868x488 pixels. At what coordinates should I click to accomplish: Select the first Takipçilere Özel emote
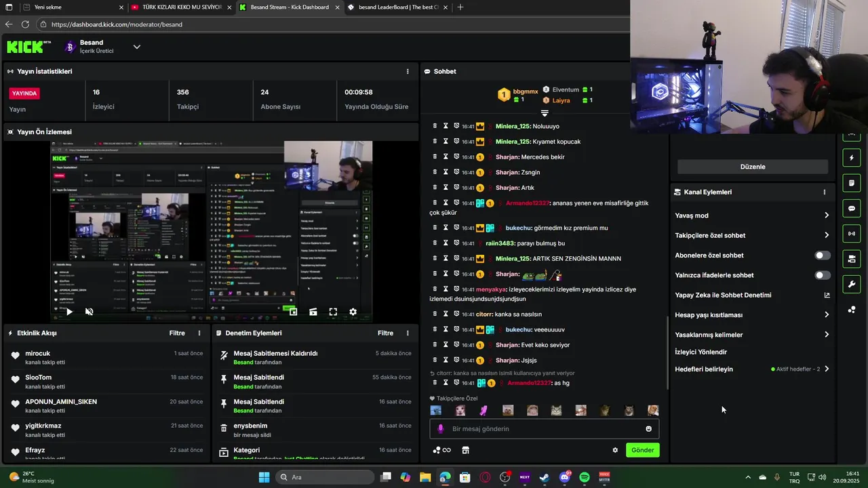(436, 410)
